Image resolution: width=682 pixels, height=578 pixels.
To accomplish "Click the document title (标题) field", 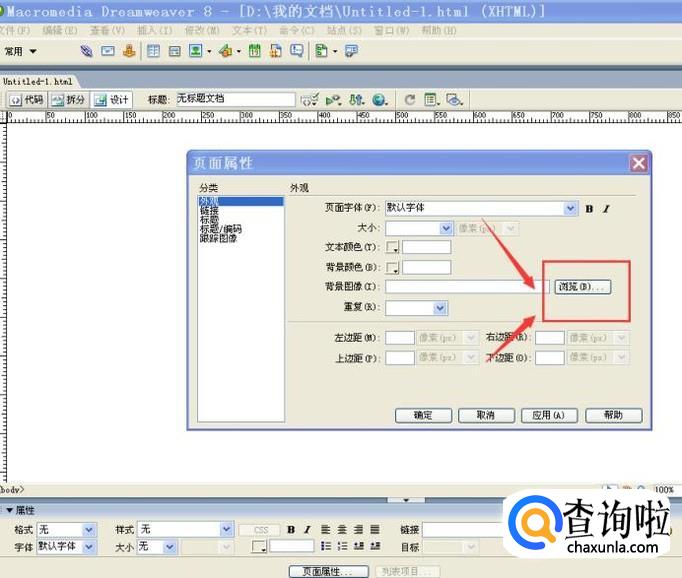I will coord(235,99).
